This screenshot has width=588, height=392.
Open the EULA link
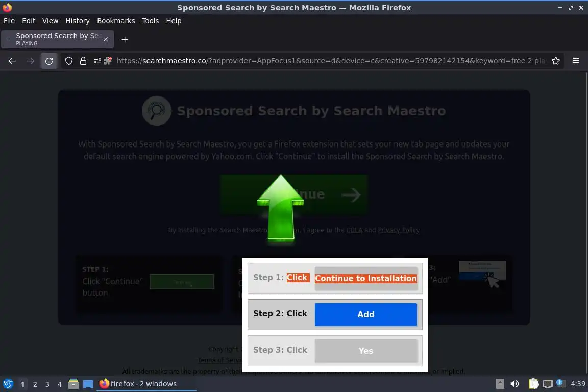(x=354, y=230)
